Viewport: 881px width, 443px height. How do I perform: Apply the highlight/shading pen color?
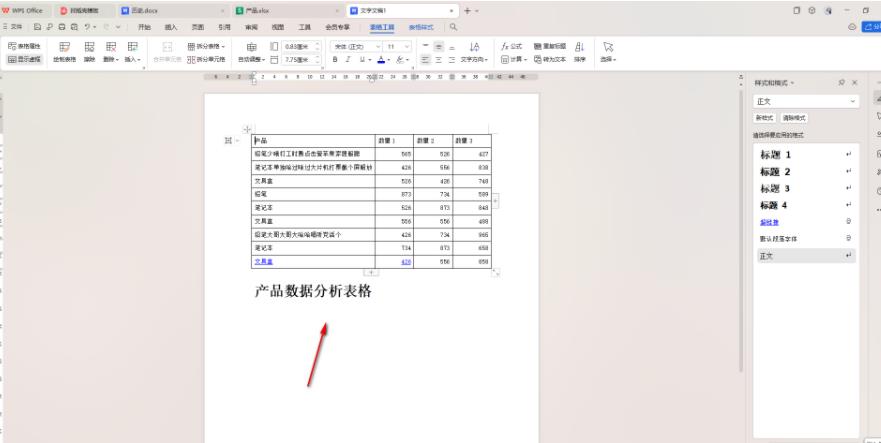pyautogui.click(x=399, y=60)
